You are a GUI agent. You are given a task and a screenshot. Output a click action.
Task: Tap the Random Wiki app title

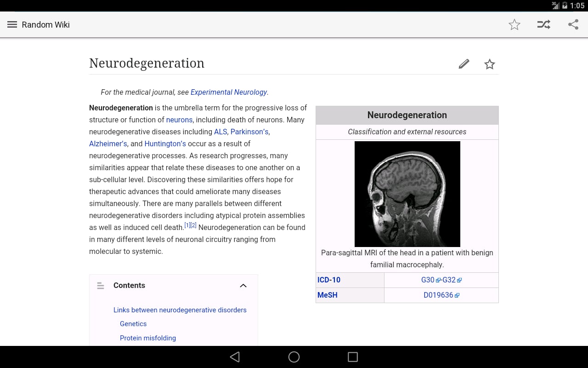tap(46, 25)
